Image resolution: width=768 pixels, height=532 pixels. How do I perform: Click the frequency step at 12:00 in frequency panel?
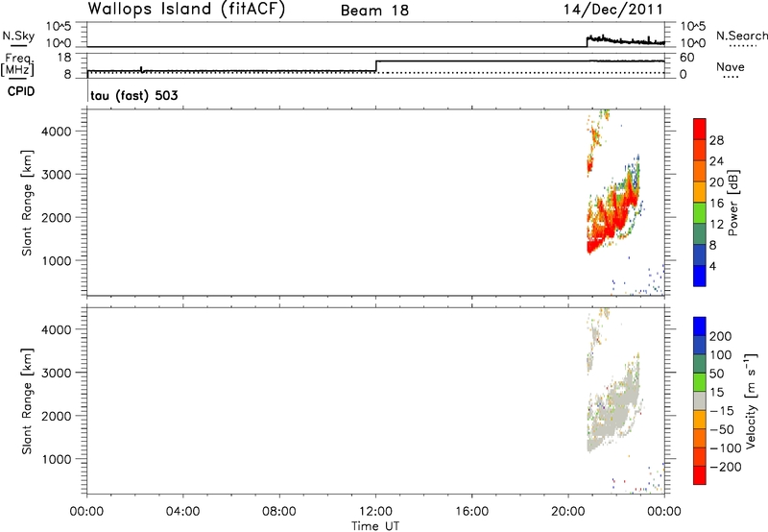click(x=375, y=66)
